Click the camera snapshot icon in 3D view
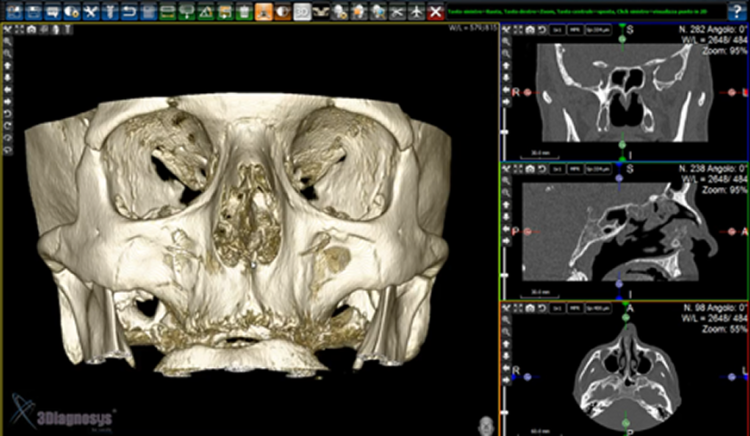This screenshot has width=750, height=436. click(x=32, y=30)
